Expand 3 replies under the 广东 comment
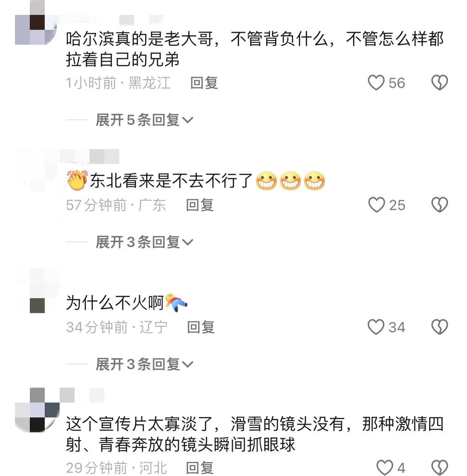The image size is (467, 476). [x=144, y=242]
